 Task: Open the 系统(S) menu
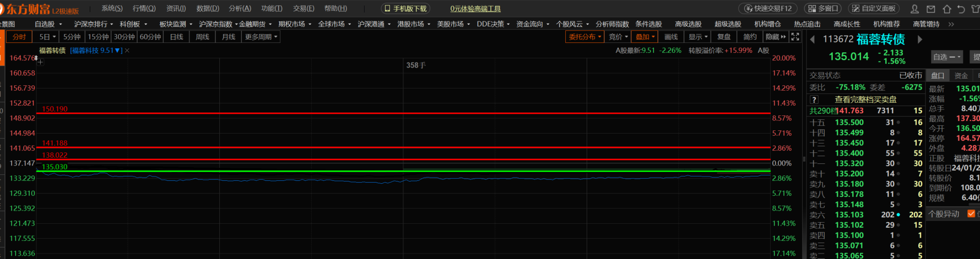point(112,9)
